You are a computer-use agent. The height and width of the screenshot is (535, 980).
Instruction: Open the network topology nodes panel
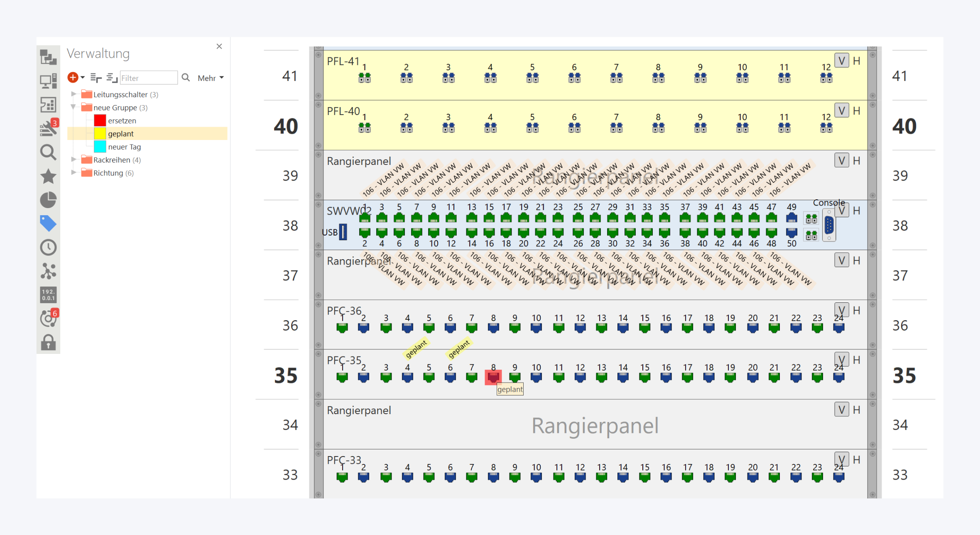click(48, 271)
